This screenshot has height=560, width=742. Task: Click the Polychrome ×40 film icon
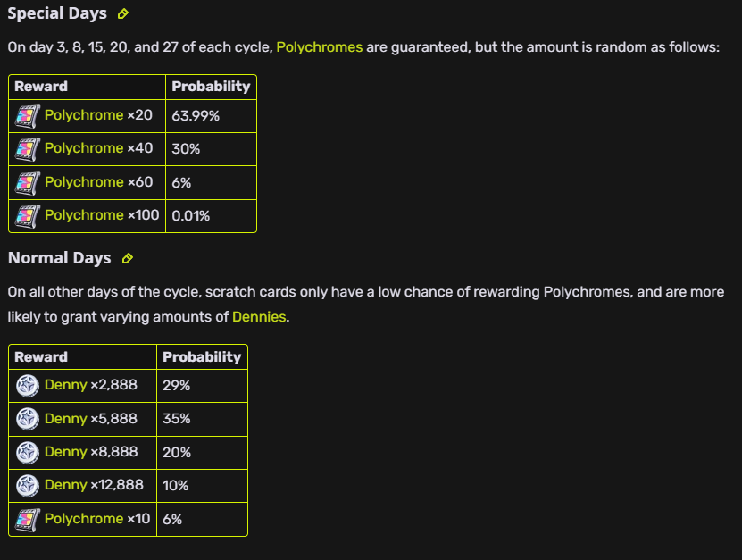click(x=28, y=149)
